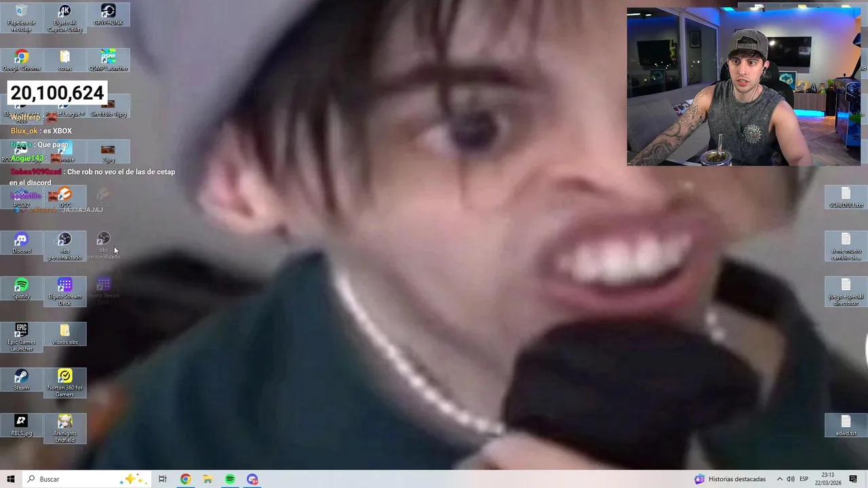Launch the Elgato Stream Deck shortcut
Viewport: 868px width, 488px height.
(x=65, y=292)
